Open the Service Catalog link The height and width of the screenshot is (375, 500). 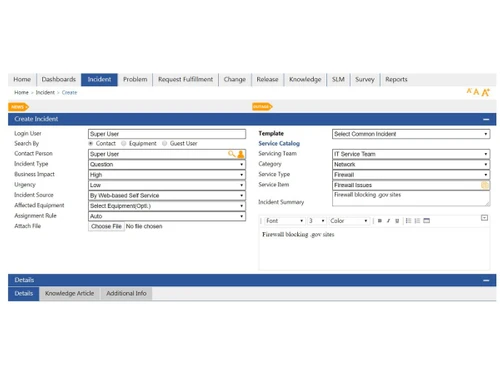279,143
